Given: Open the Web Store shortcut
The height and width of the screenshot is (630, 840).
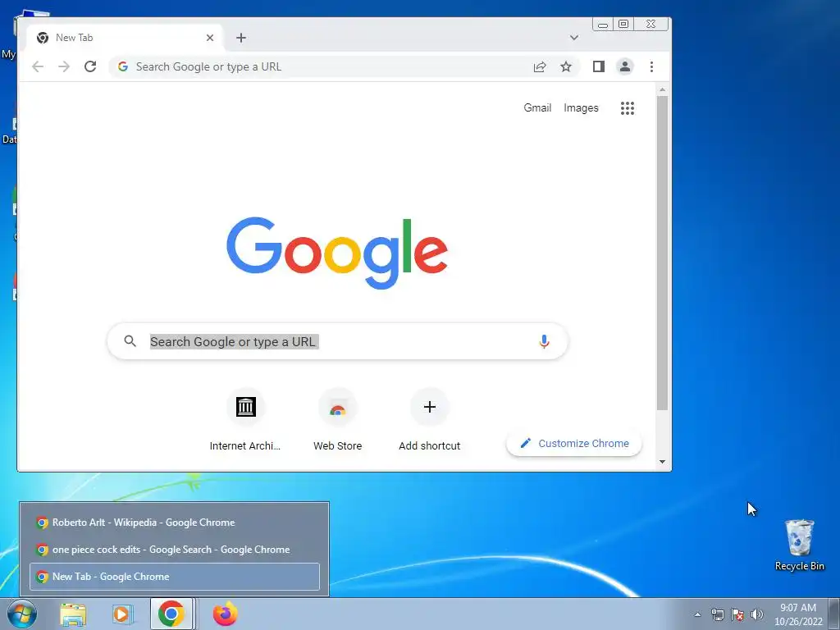Looking at the screenshot, I should point(337,419).
